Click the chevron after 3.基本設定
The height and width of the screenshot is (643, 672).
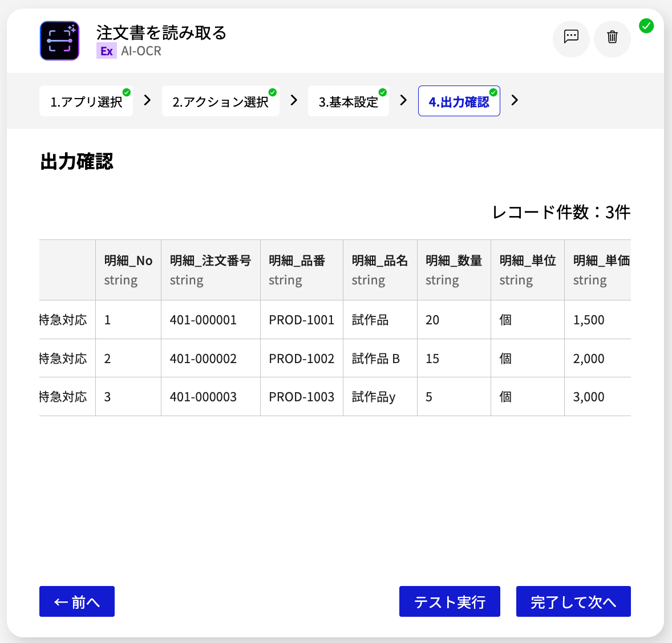tap(403, 100)
